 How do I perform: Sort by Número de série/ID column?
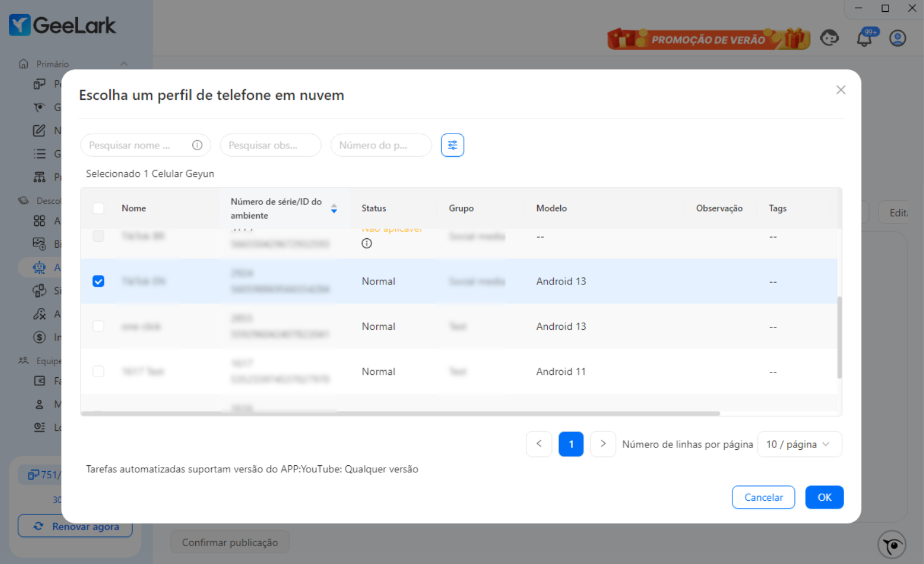point(334,208)
